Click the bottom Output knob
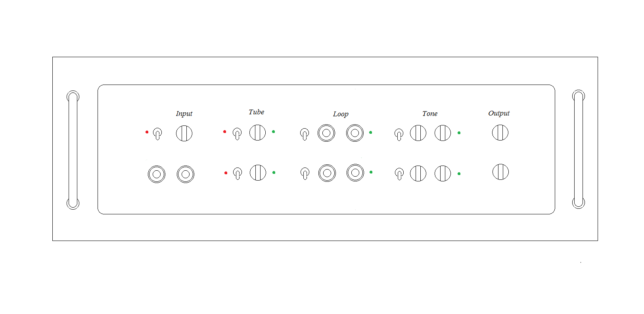644x314 pixels. point(501,172)
